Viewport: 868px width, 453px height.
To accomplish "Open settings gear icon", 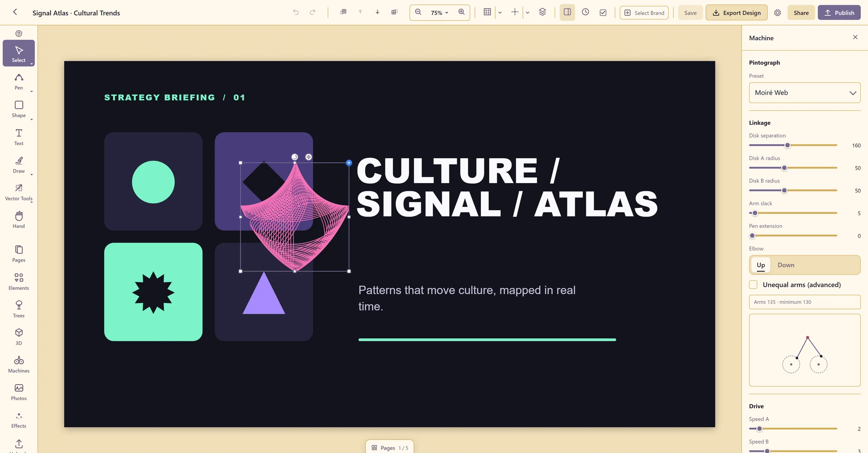I will pos(778,13).
